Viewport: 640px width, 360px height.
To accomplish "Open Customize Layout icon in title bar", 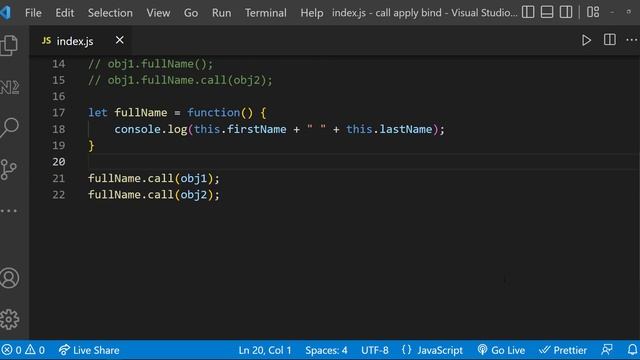I will click(x=593, y=12).
